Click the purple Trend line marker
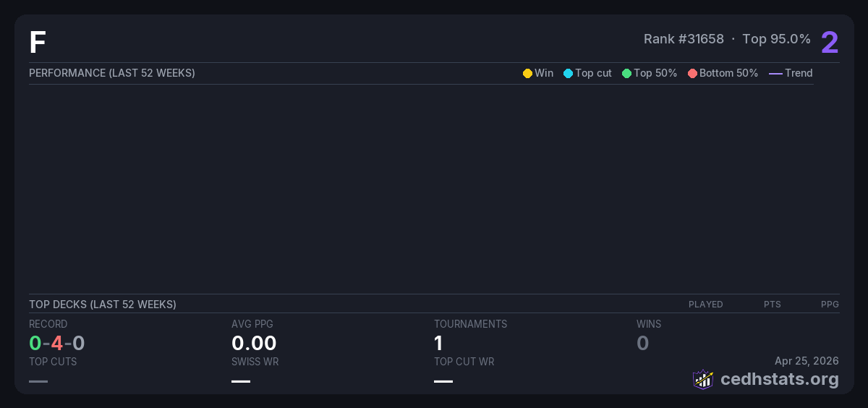Image resolution: width=868 pixels, height=408 pixels. pyautogui.click(x=775, y=73)
